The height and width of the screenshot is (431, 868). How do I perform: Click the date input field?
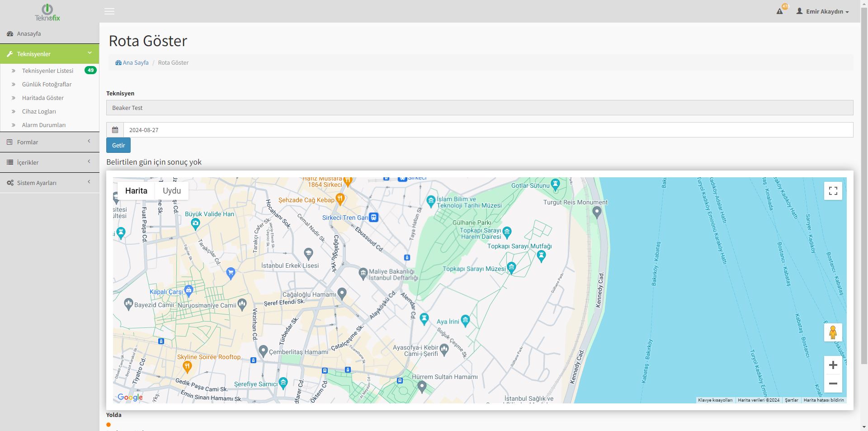click(x=488, y=130)
